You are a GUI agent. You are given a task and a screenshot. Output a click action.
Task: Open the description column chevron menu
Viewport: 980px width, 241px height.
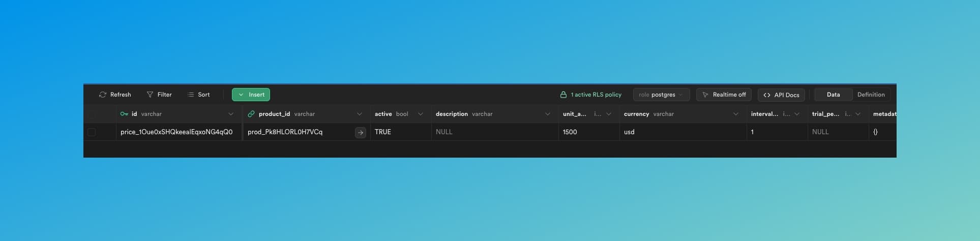(x=547, y=114)
